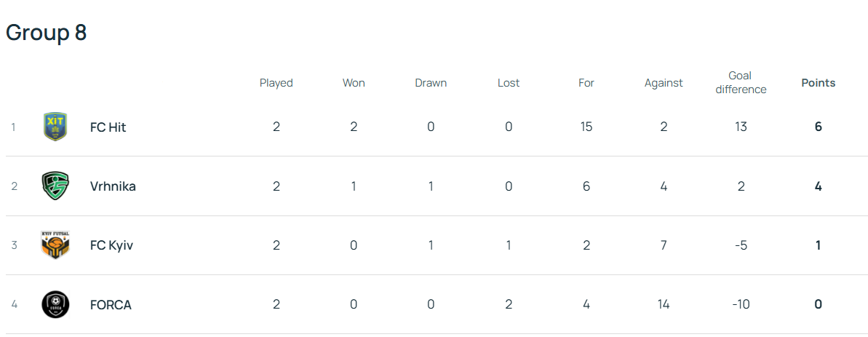Click the Goal difference column header
Screen dimensions: 868x337
(x=740, y=83)
